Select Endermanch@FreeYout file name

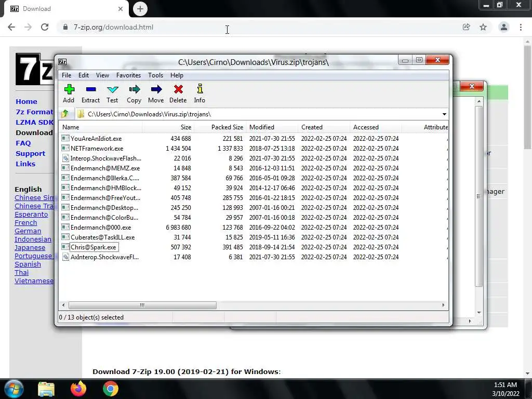(105, 197)
